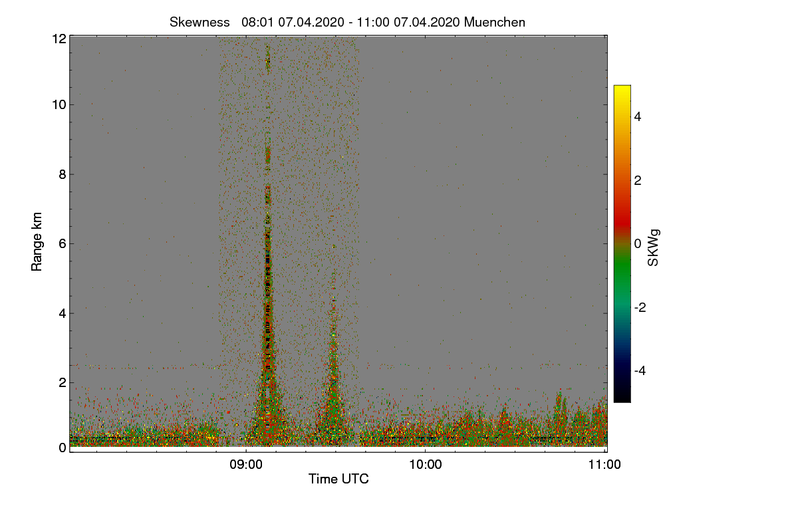Click the 'Time UTC' axis title
798x532 pixels.
(338, 479)
